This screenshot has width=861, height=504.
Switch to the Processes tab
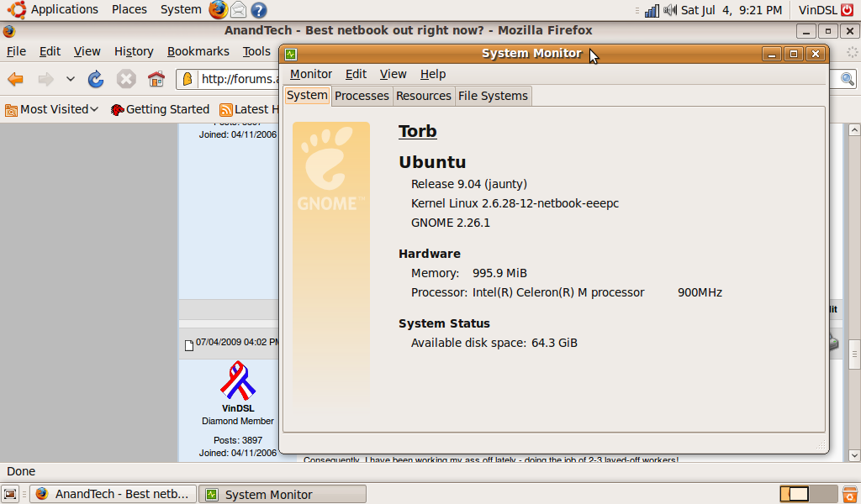pos(362,96)
